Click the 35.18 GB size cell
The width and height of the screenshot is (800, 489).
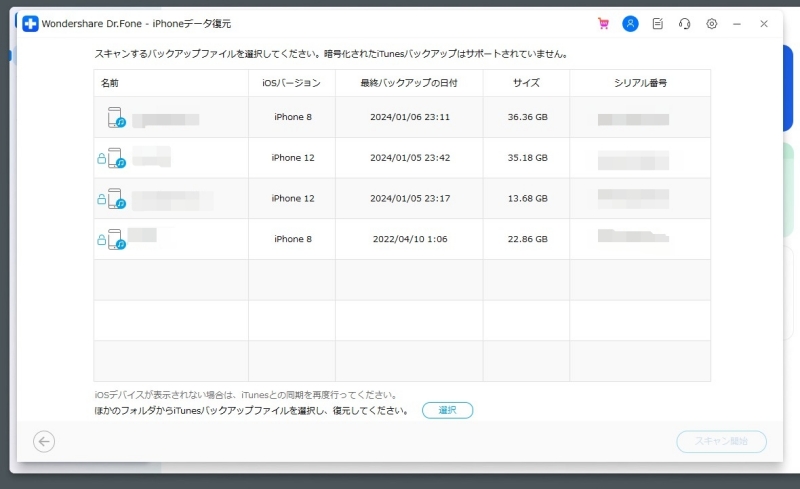528,158
